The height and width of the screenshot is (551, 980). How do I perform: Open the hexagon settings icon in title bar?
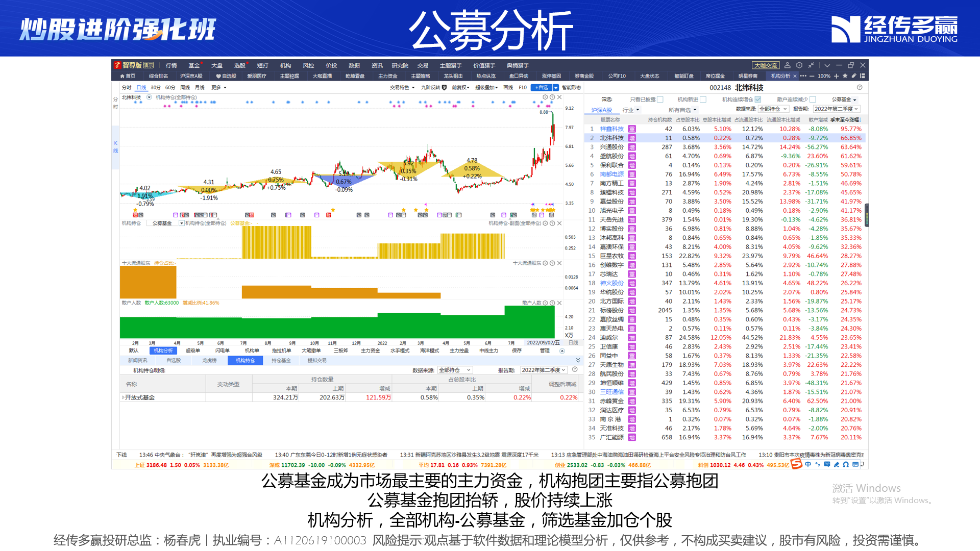click(799, 65)
